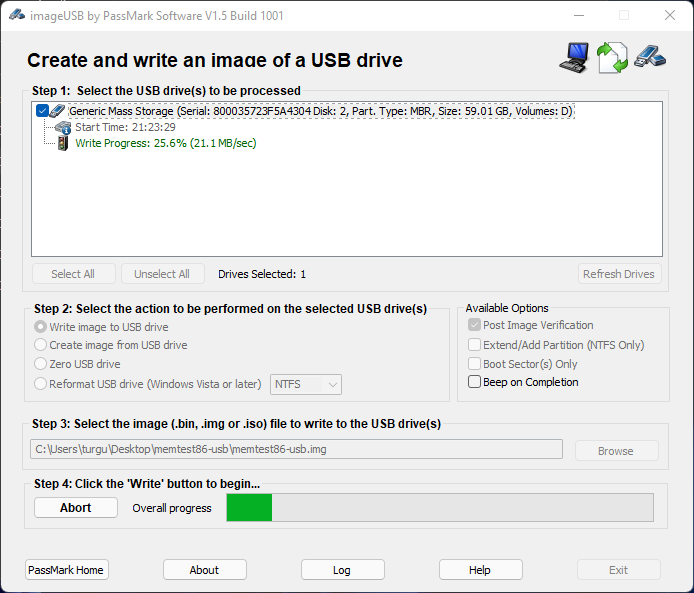Enable Beep on Completion option
Image resolution: width=694 pixels, height=593 pixels.
point(475,382)
